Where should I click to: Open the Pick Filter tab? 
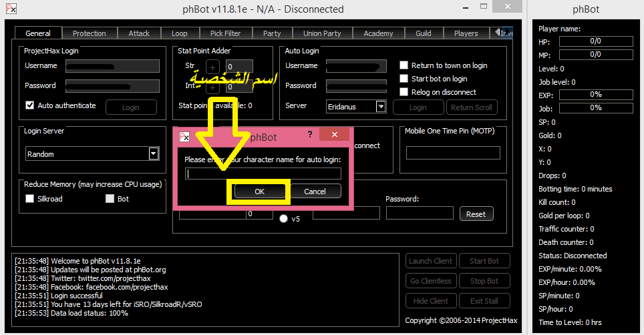coord(226,33)
